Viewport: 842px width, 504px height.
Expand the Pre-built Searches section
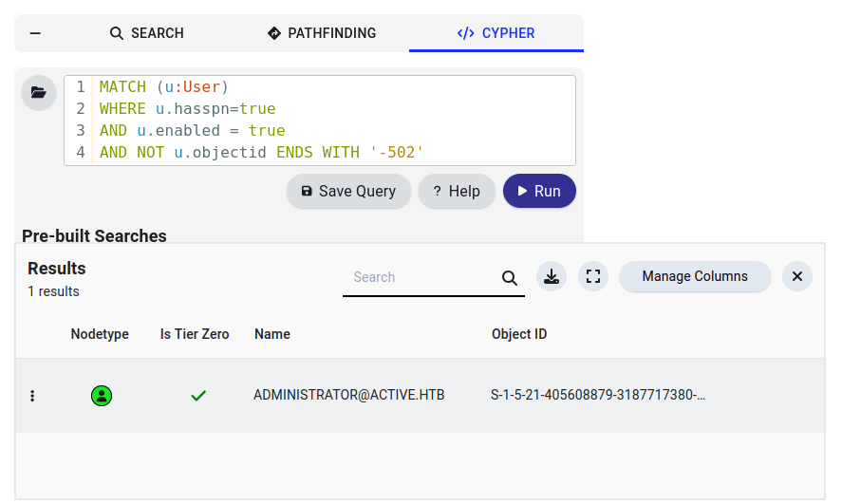(94, 235)
